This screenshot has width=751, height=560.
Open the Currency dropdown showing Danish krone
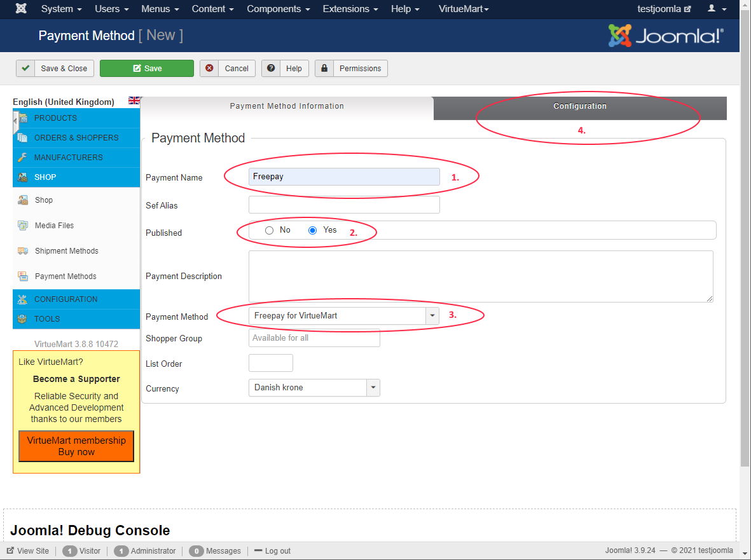tap(314, 388)
